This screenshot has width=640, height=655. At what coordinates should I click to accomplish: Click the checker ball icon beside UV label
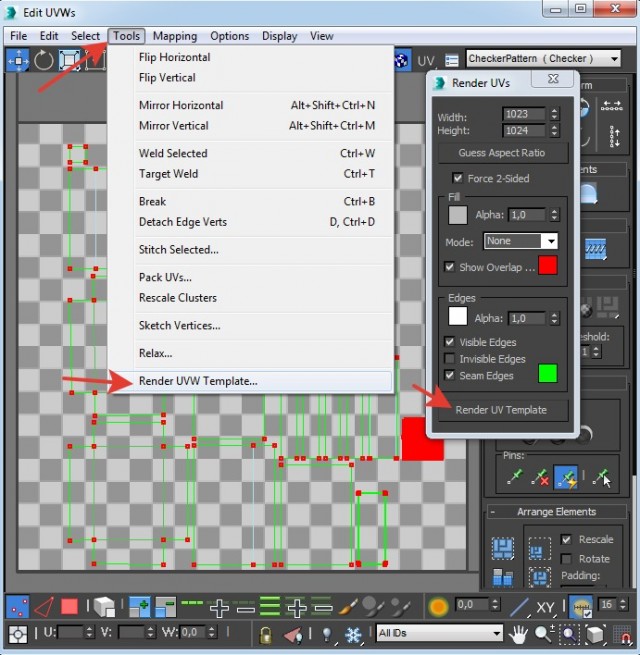(x=401, y=61)
